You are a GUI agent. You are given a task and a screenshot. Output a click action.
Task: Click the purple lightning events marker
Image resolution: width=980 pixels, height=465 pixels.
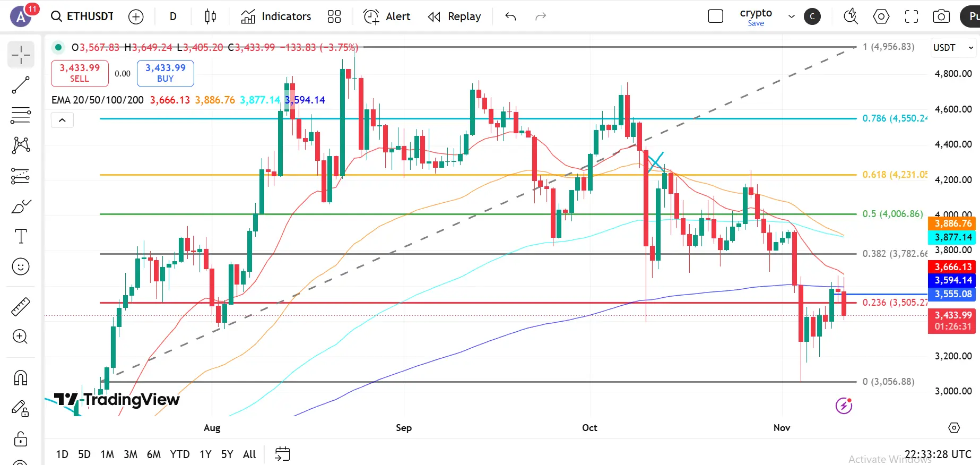coord(844,406)
